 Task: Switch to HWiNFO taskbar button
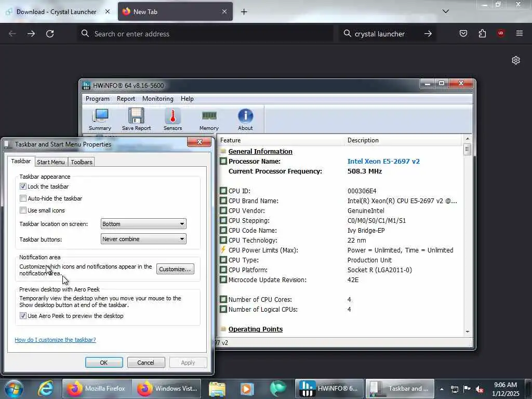point(329,389)
